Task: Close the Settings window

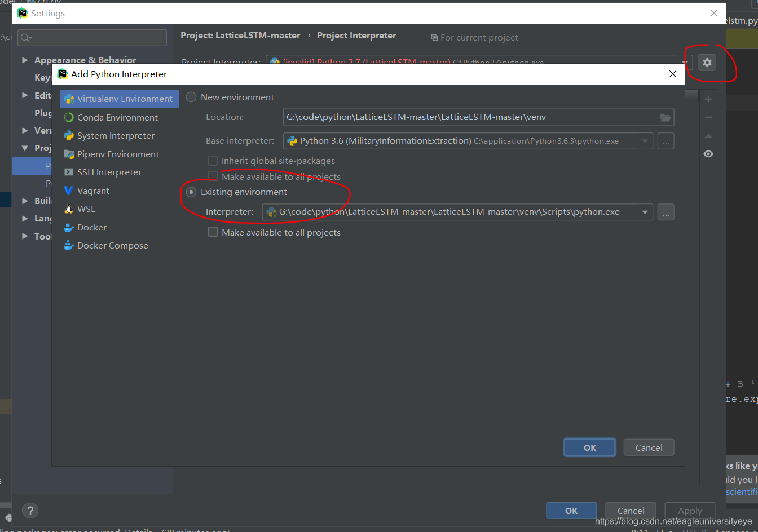Action: tap(714, 13)
